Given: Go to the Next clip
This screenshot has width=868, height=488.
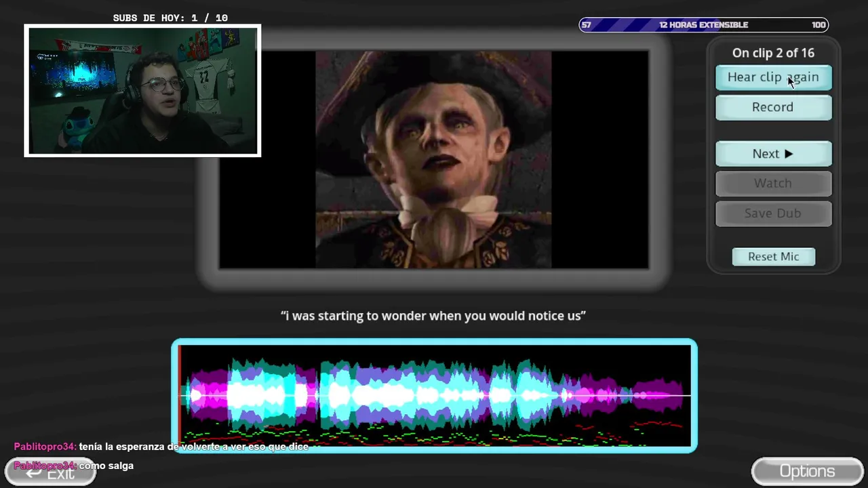Looking at the screenshot, I should (773, 154).
